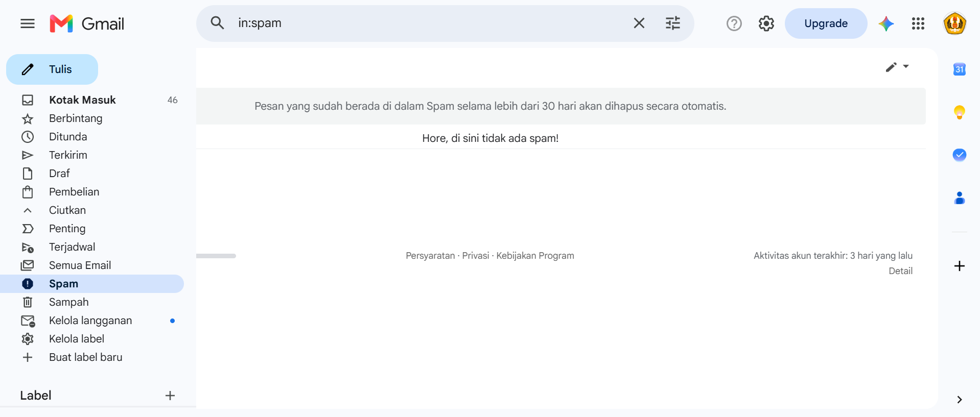Open the Terkirim folder

tap(92, 155)
